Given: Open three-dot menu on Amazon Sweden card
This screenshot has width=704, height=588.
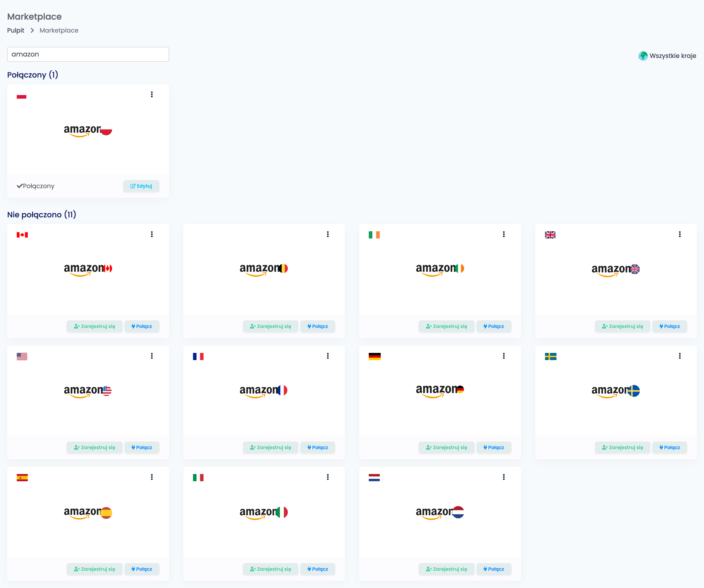Looking at the screenshot, I should 680,356.
